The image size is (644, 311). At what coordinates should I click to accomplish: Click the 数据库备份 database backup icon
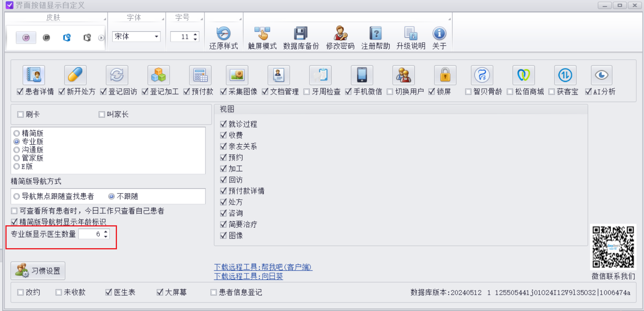[301, 34]
